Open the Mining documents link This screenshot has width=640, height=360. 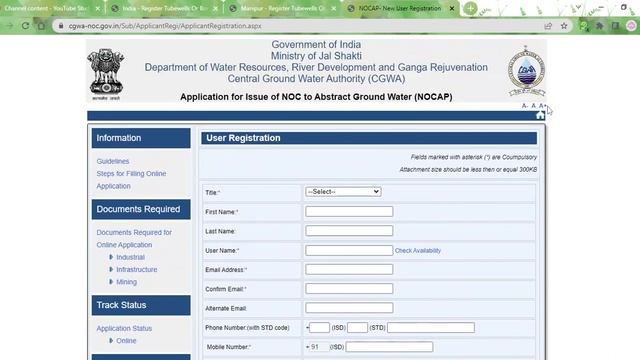(x=126, y=282)
